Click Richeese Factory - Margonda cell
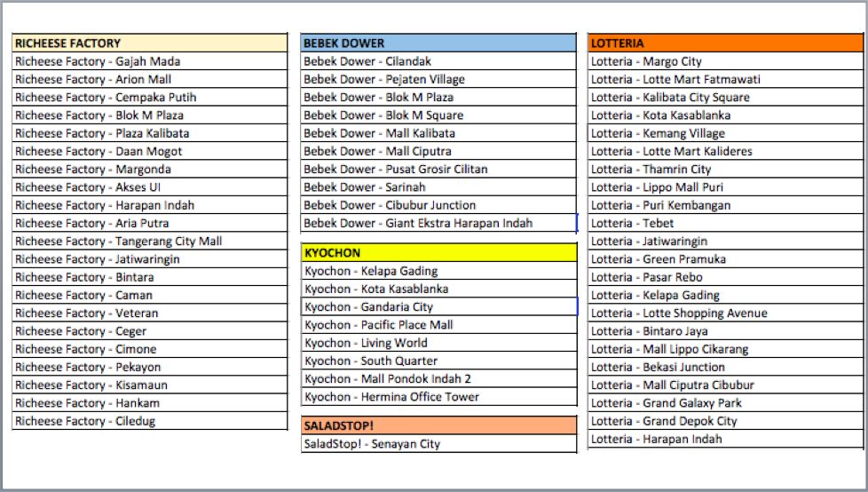Viewport: 868px width, 492px height. tap(149, 170)
